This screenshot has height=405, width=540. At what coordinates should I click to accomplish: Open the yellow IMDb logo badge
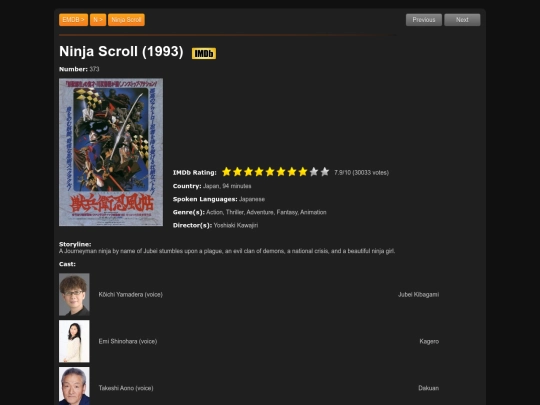pos(204,53)
